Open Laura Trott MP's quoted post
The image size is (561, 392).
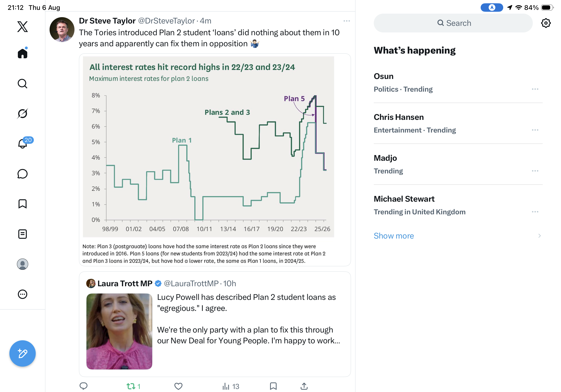point(215,324)
